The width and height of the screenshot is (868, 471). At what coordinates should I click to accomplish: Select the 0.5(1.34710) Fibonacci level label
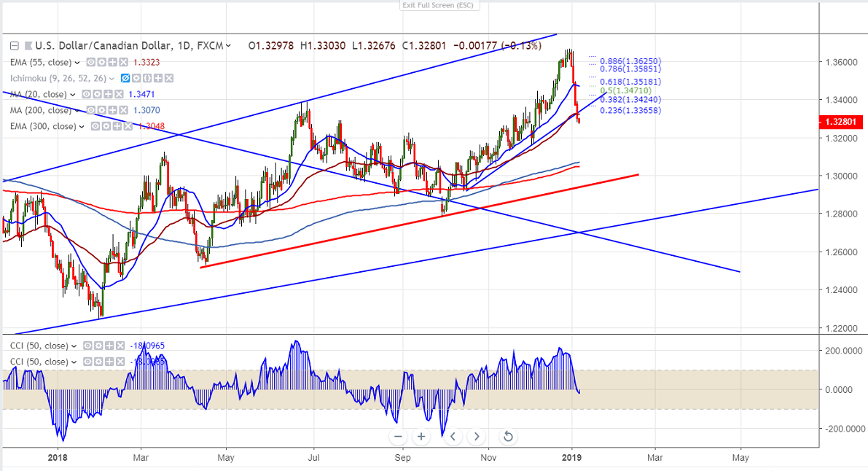click(625, 90)
